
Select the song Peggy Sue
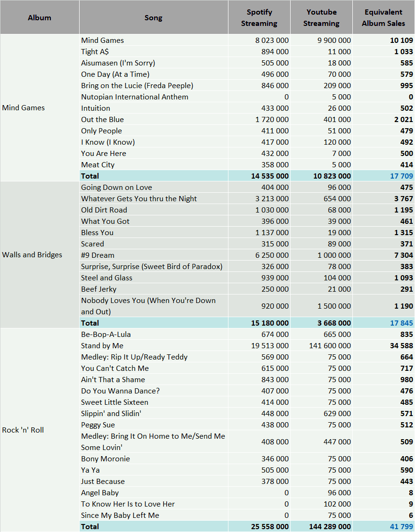154,425
